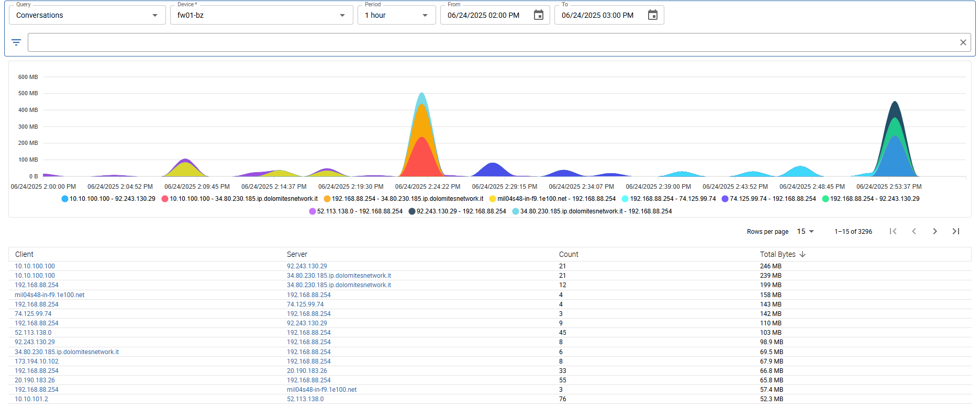Toggle Total Bytes sort direction arrow

click(803, 254)
